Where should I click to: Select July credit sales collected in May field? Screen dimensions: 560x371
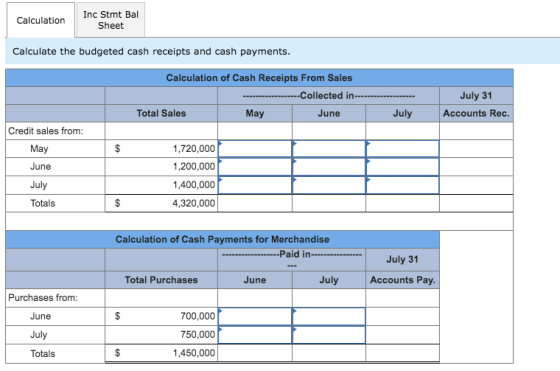(255, 185)
